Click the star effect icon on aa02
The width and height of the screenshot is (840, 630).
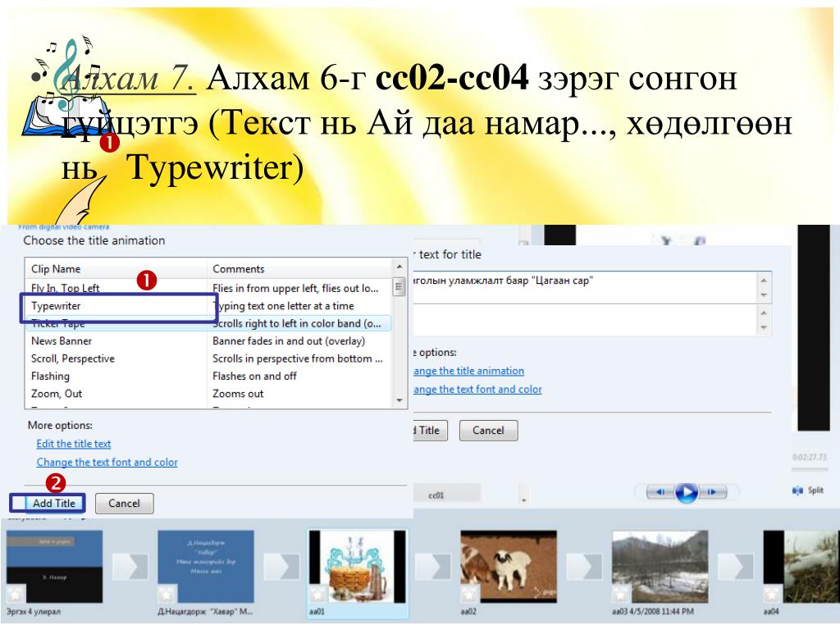pos(468,594)
